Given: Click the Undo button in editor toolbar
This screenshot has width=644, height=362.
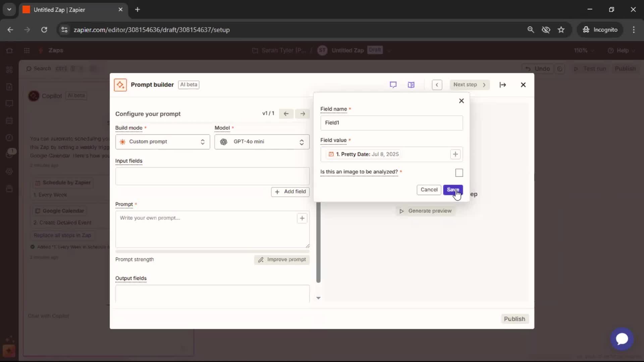Looking at the screenshot, I should 538,69.
